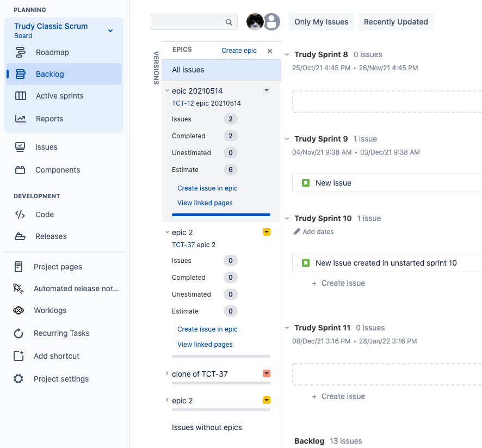Open the Recurring Tasks circular arrow icon
Screen dimensions: 482x448
coord(18,333)
